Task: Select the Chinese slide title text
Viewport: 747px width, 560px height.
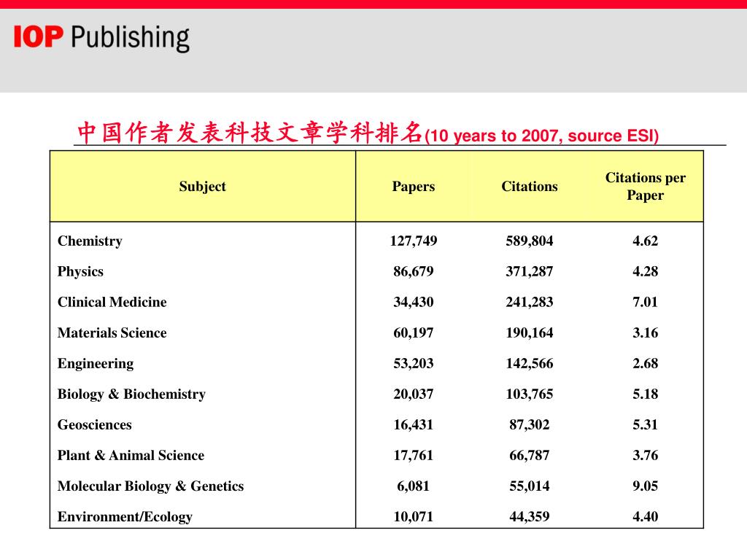Action: point(250,133)
